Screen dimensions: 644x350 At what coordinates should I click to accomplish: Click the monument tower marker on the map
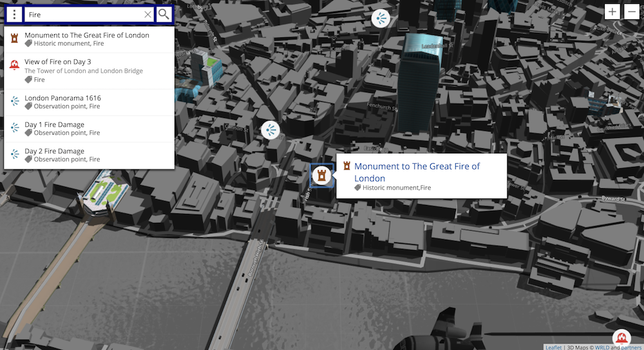tap(321, 175)
